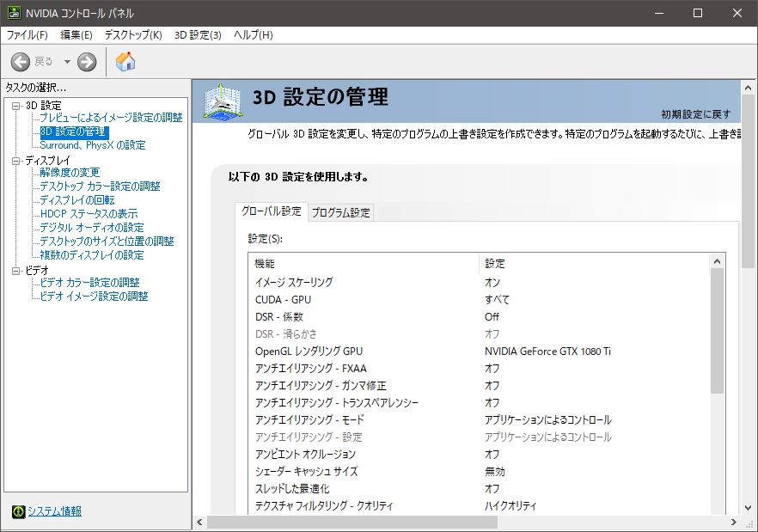Click the 無効 shader cache value
758x532 pixels.
(x=494, y=472)
